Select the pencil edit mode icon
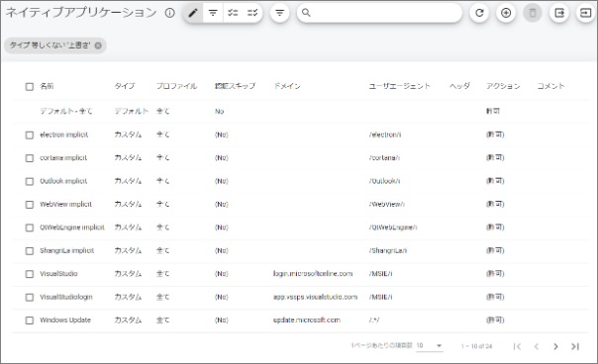Screen dimensions: 598x364 (x=193, y=13)
